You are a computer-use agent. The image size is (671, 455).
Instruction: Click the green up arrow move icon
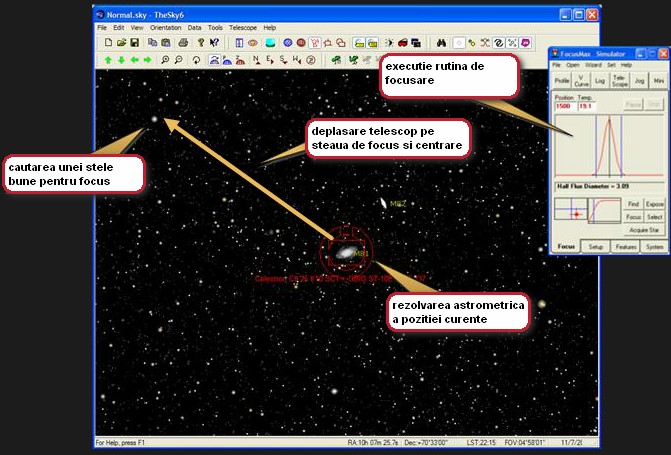pos(106,60)
